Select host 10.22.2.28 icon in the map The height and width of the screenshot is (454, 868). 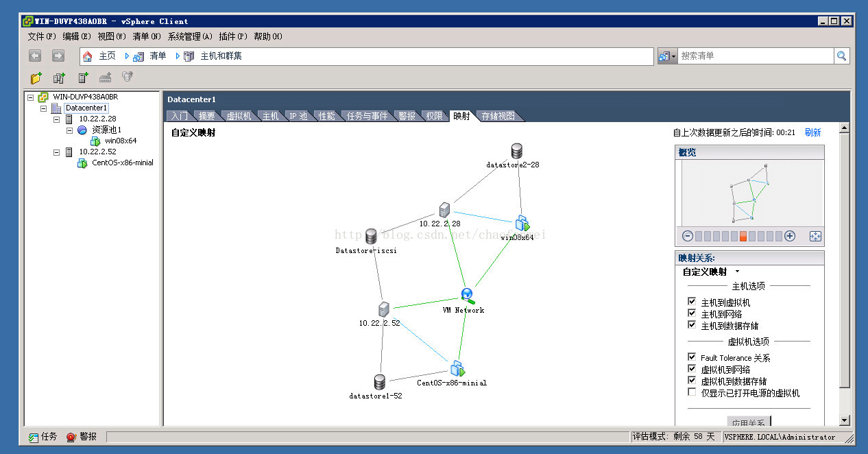pyautogui.click(x=444, y=211)
